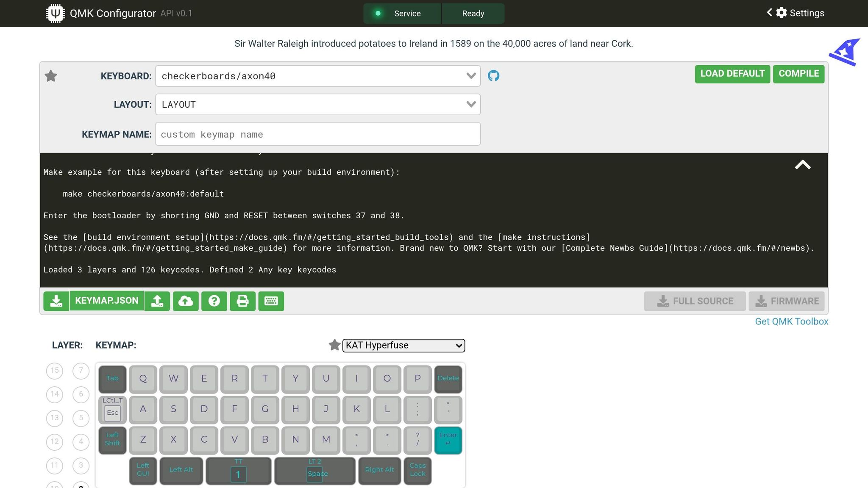Load the default keymap
Image resolution: width=868 pixels, height=488 pixels.
click(x=732, y=74)
